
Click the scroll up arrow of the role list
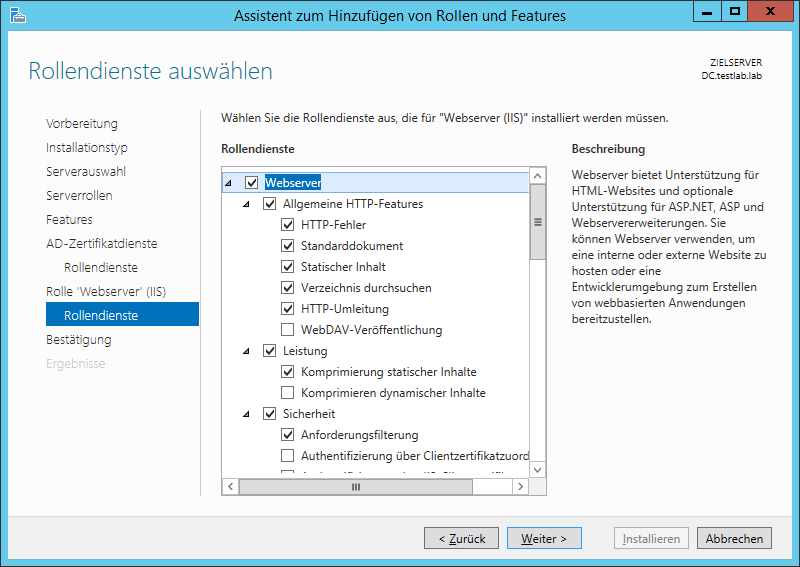coord(537,176)
